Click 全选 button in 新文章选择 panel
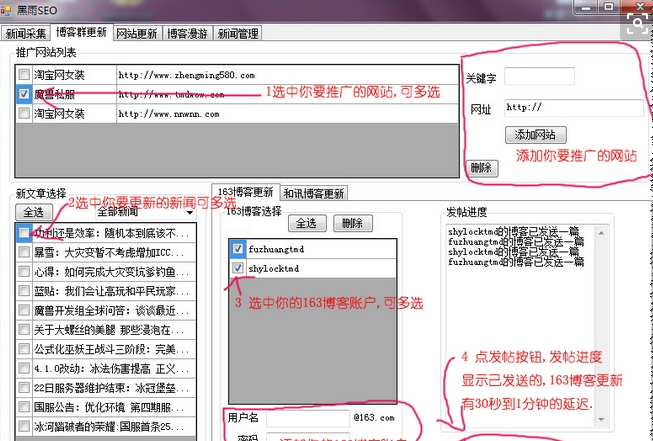This screenshot has width=653, height=441. (x=34, y=212)
